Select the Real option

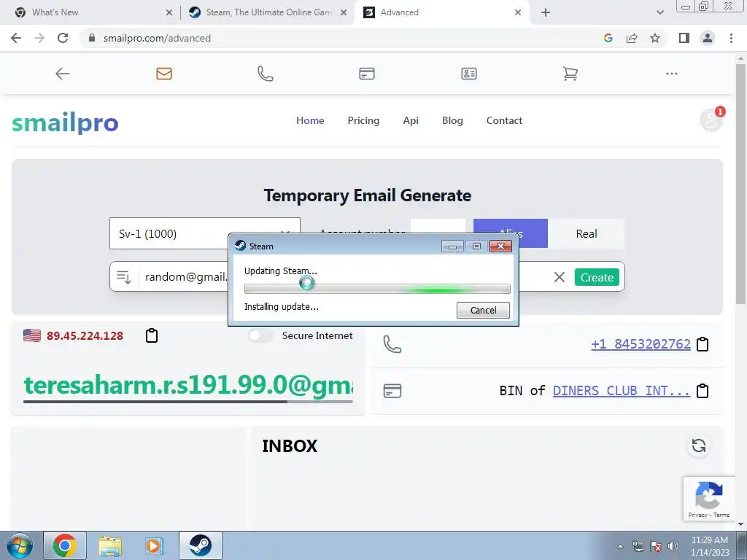coord(586,234)
